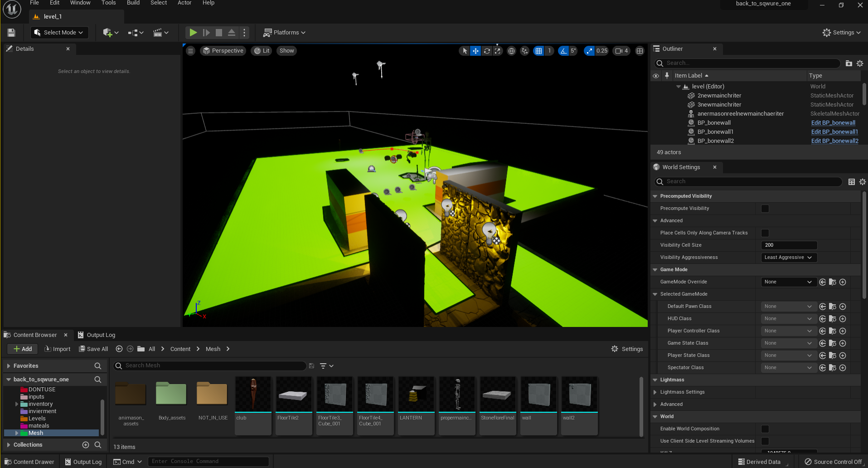Enable World Composition checkbox
868x468 pixels.
click(765, 429)
